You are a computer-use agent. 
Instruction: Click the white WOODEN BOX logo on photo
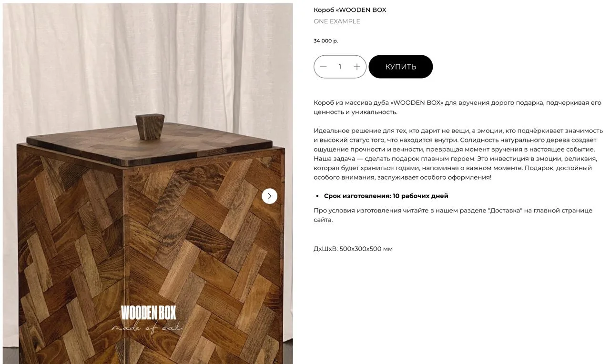point(148,313)
